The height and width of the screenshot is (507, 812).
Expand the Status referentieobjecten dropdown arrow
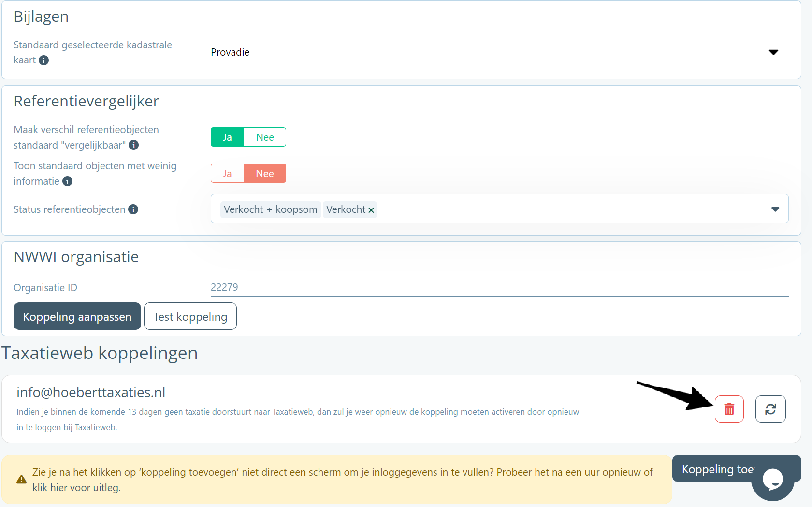click(x=775, y=209)
